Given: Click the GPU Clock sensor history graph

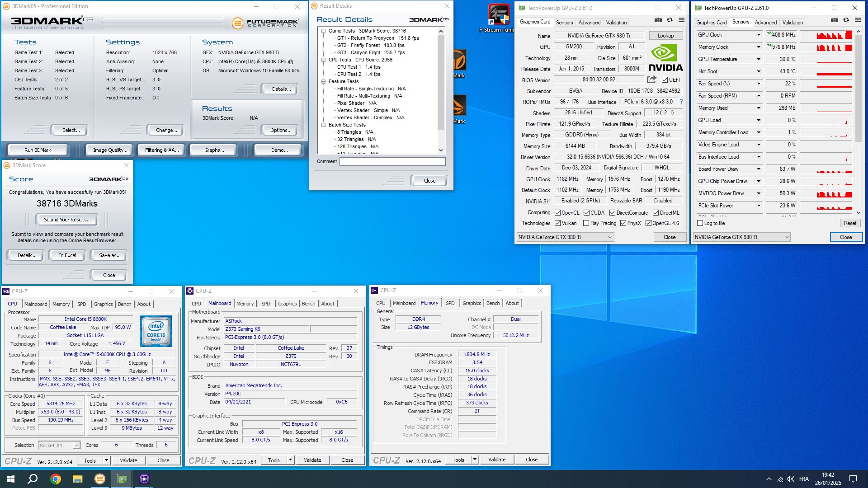Looking at the screenshot, I should click(x=826, y=35).
